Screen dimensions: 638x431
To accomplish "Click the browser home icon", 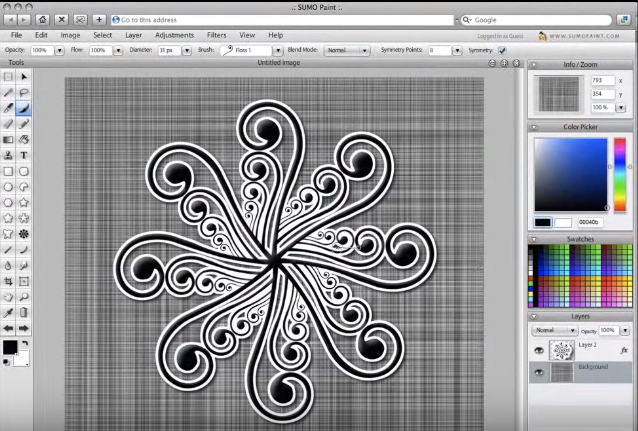I will pos(41,19).
